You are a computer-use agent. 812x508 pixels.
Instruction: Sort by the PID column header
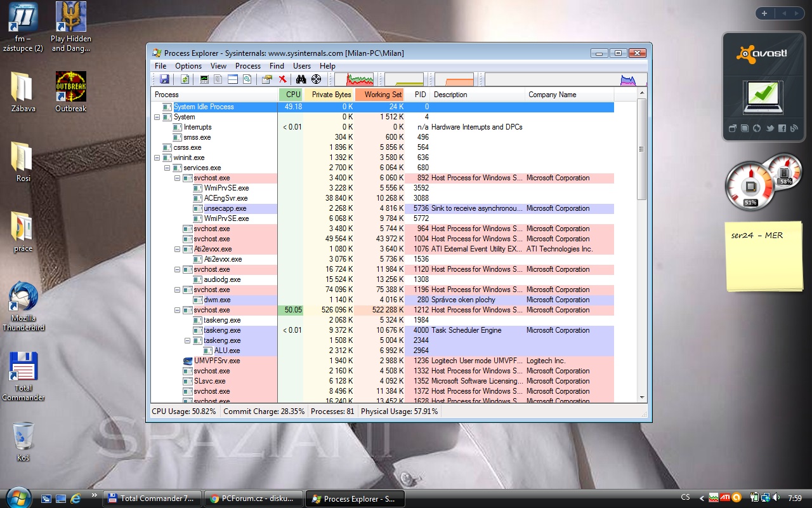click(417, 95)
